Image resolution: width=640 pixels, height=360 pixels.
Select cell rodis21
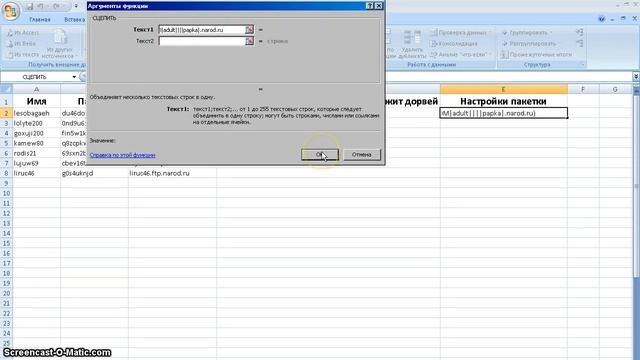(x=36, y=153)
